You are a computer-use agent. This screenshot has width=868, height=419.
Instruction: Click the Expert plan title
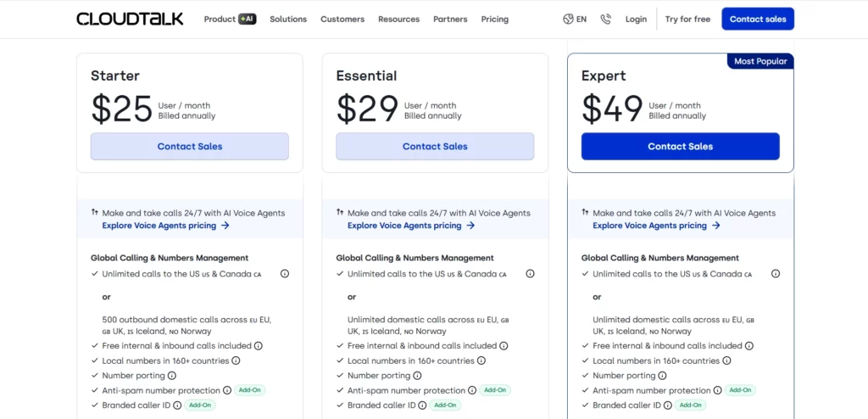pyautogui.click(x=604, y=75)
